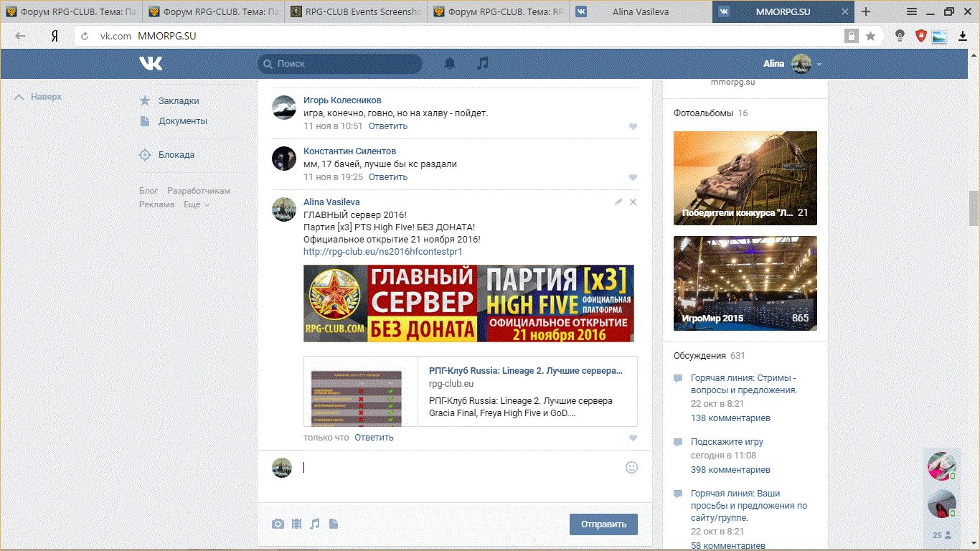Open the music player icon in the header
The image size is (980, 551).
483,64
